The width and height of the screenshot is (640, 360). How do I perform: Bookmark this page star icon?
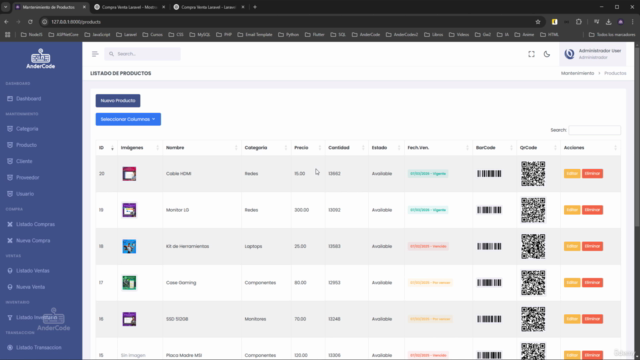(538, 22)
